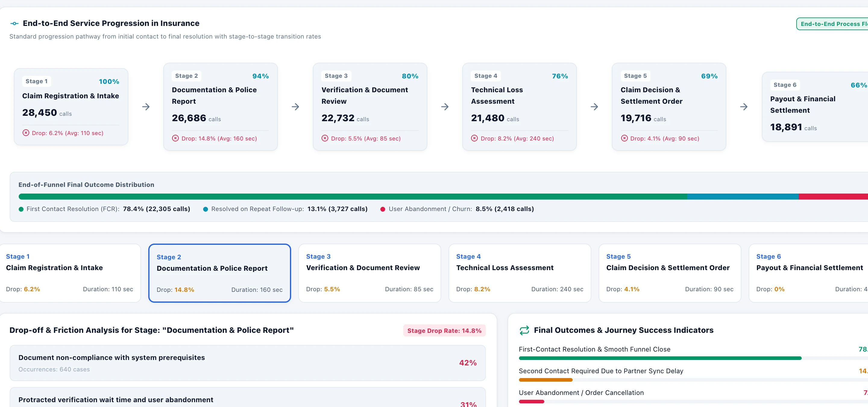868x407 pixels.
Task: Click the arrow between Stage 2 and Stage 3 cards
Action: (x=295, y=107)
